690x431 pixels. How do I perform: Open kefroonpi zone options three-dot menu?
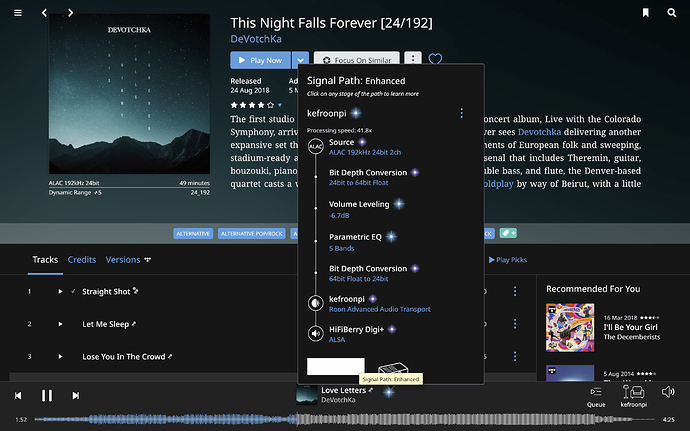tap(461, 113)
